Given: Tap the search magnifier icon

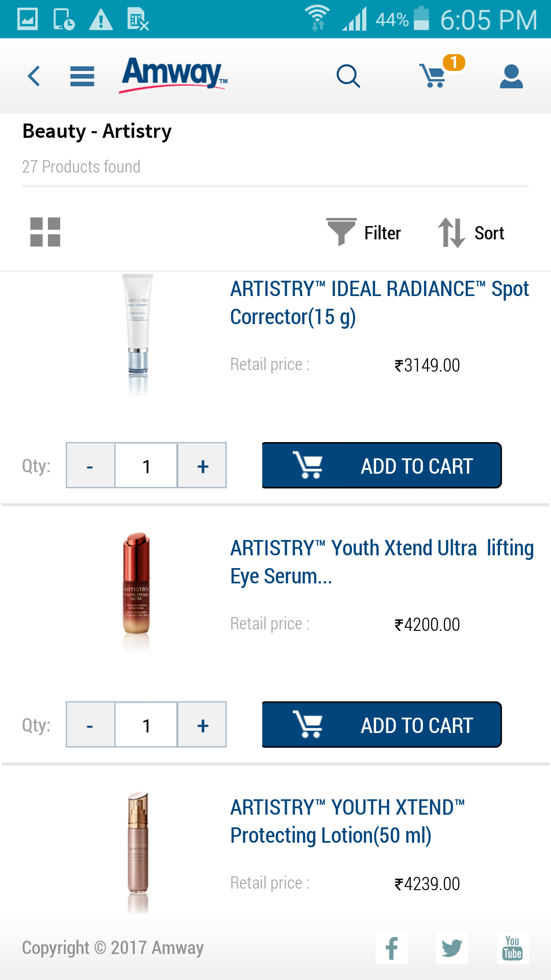Looking at the screenshot, I should tap(348, 77).
